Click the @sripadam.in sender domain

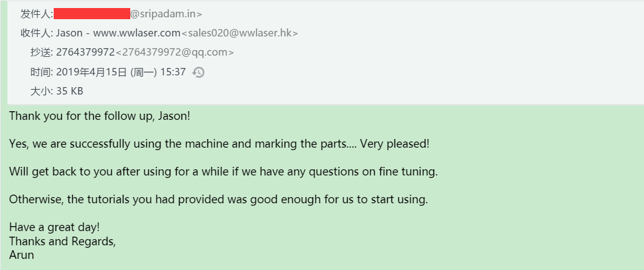pos(166,14)
